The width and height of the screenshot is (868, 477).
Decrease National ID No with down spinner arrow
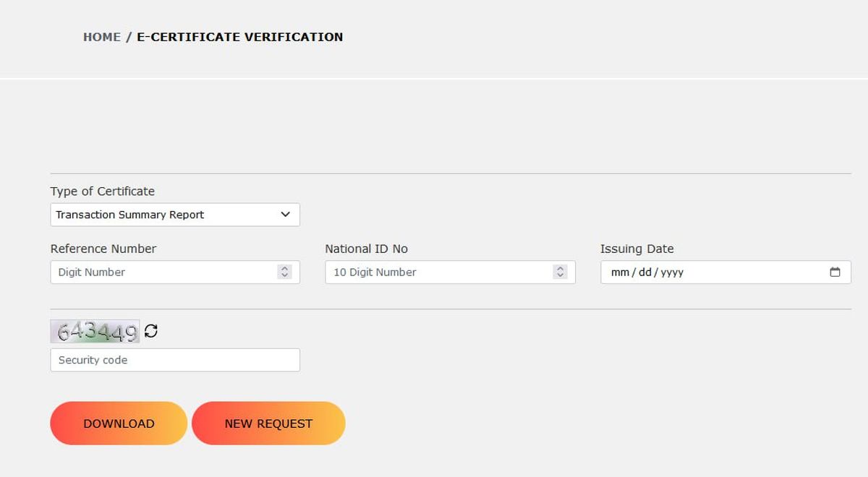560,276
